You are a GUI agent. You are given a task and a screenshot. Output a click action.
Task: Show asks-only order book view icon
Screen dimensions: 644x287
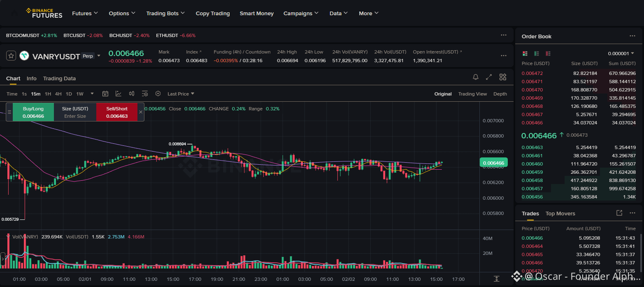[x=548, y=54]
